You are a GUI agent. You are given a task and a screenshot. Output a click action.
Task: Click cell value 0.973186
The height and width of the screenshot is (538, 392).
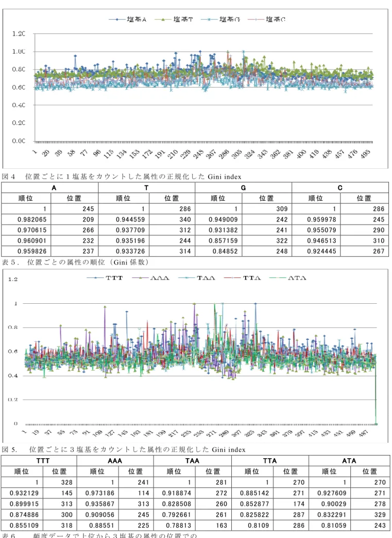(x=100, y=493)
